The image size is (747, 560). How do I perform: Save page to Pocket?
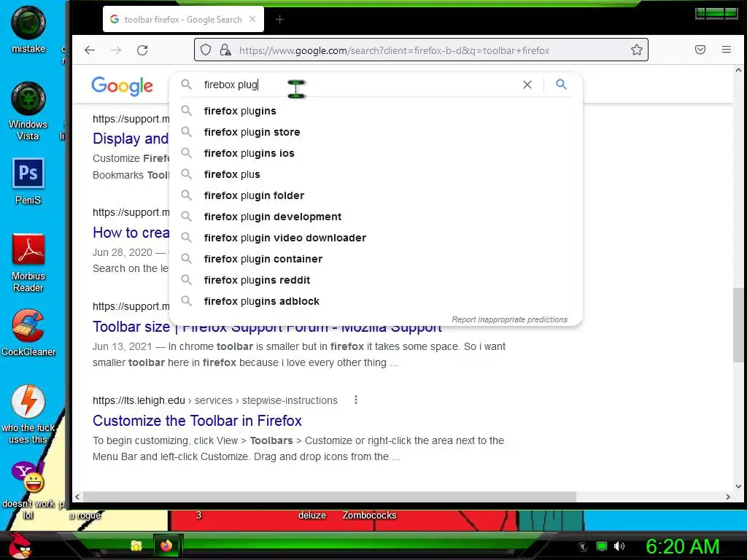click(700, 50)
